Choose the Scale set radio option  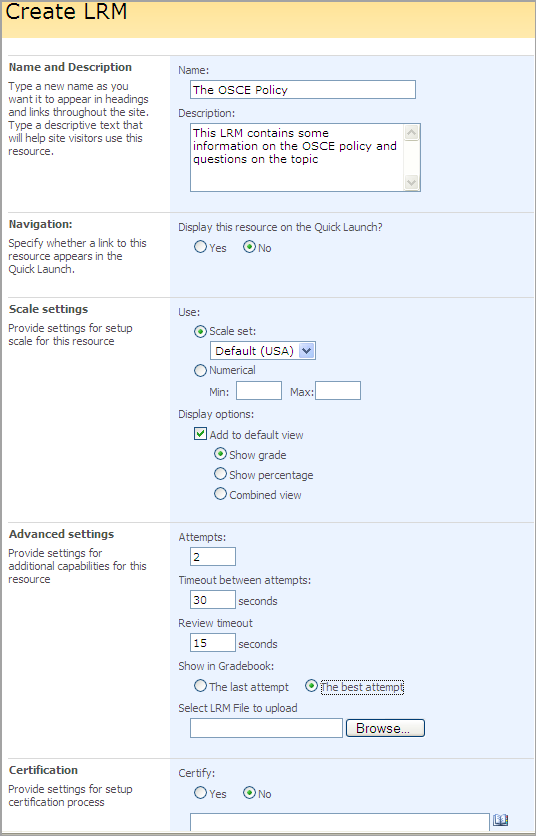point(200,331)
